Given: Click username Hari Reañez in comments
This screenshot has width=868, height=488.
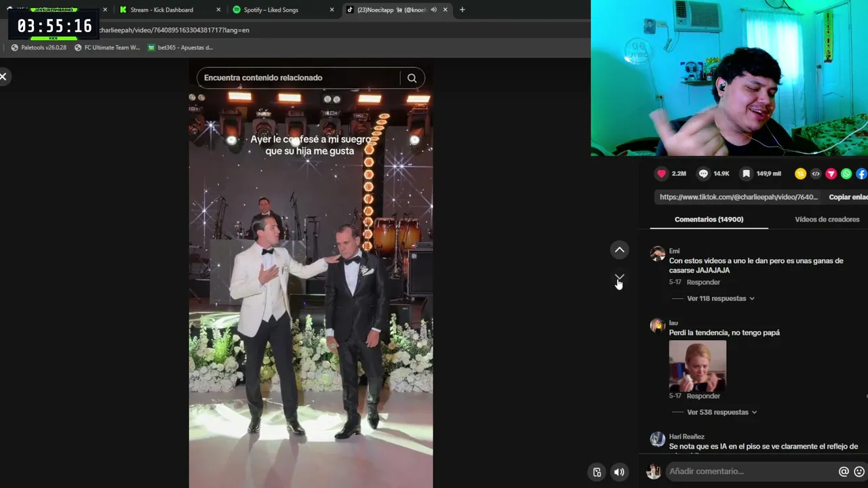Looking at the screenshot, I should (x=686, y=436).
